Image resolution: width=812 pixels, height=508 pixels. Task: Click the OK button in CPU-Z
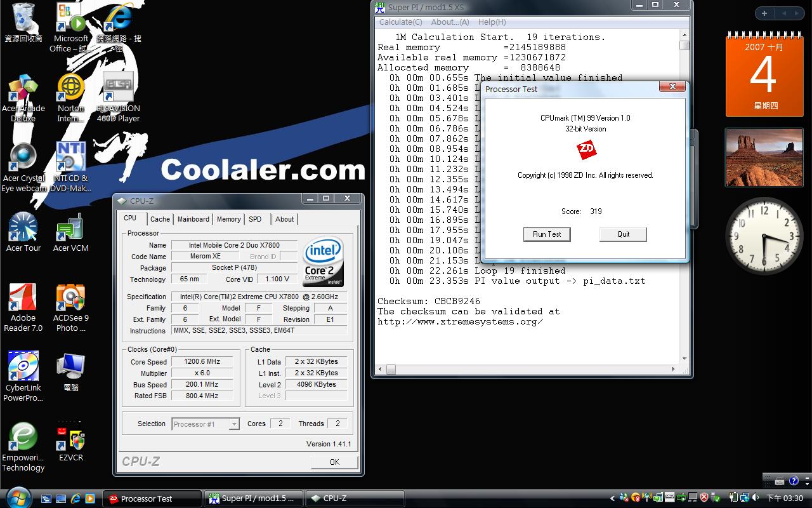pyautogui.click(x=334, y=462)
